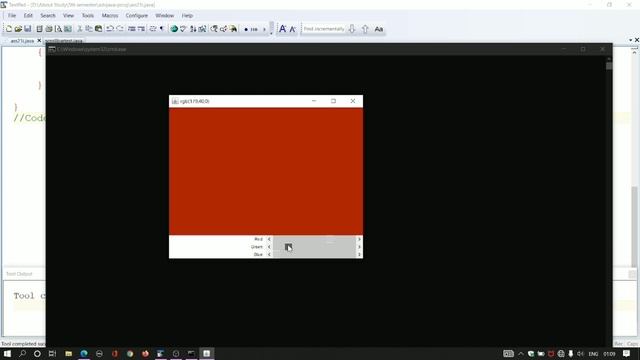Click the find next down arrow
Screen dimensions: 640x360
(352, 29)
